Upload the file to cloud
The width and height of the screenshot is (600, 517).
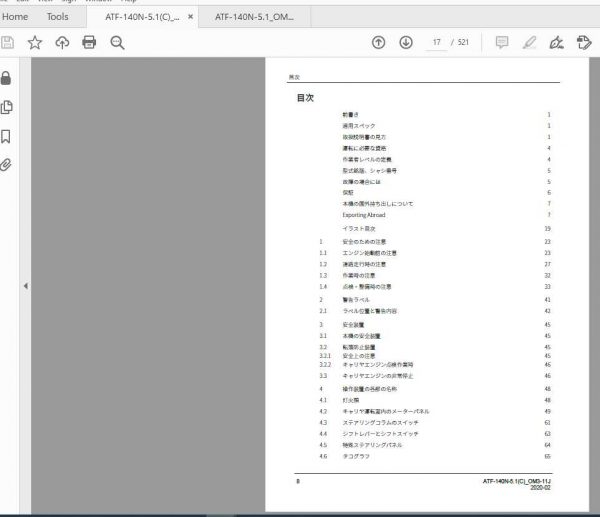coord(62,42)
